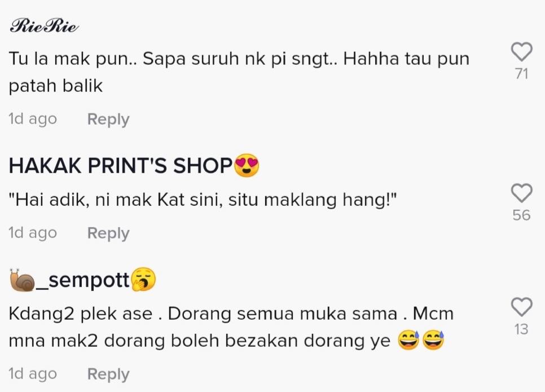Reply to _sempott's comment
Screen dimensions: 545x392
(108, 375)
